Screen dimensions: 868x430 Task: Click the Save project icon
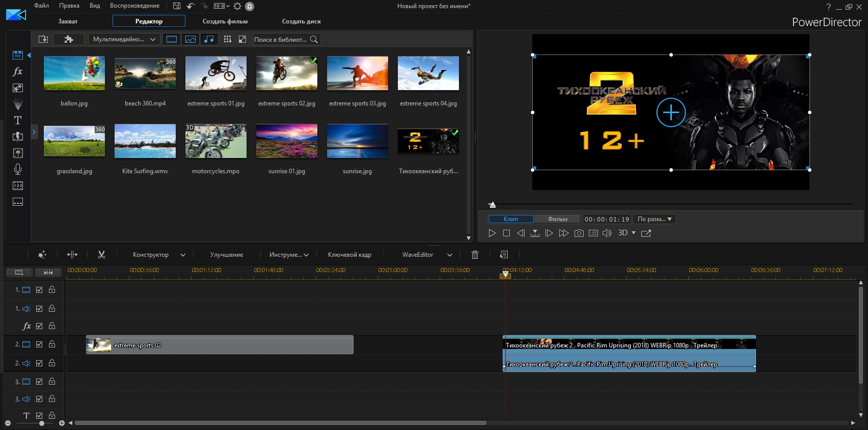[x=177, y=6]
